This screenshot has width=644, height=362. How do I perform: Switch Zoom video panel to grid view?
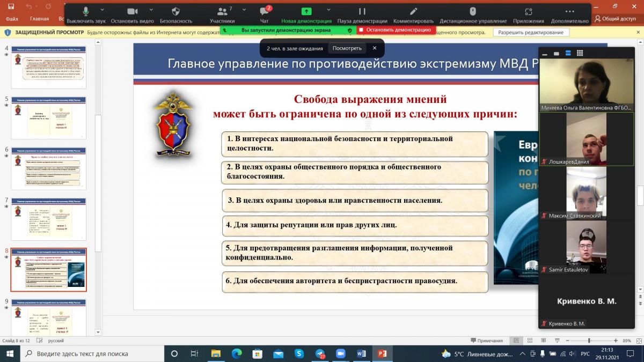(580, 53)
